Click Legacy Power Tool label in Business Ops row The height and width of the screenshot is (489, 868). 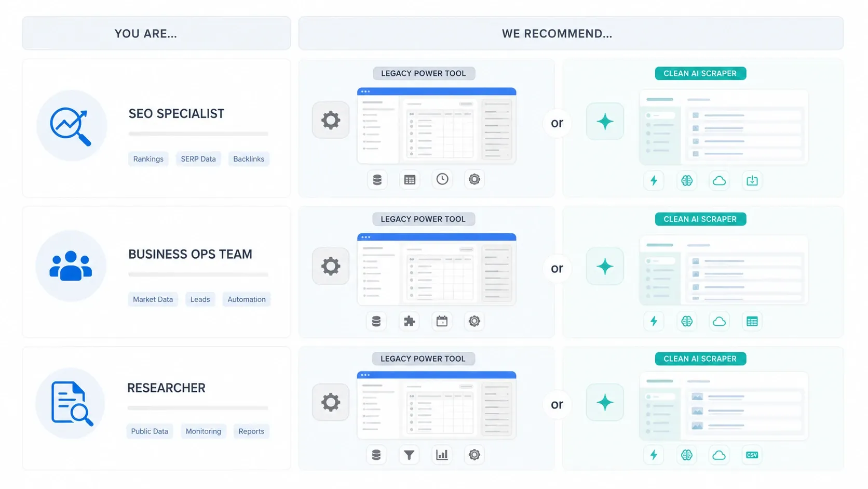[424, 219]
